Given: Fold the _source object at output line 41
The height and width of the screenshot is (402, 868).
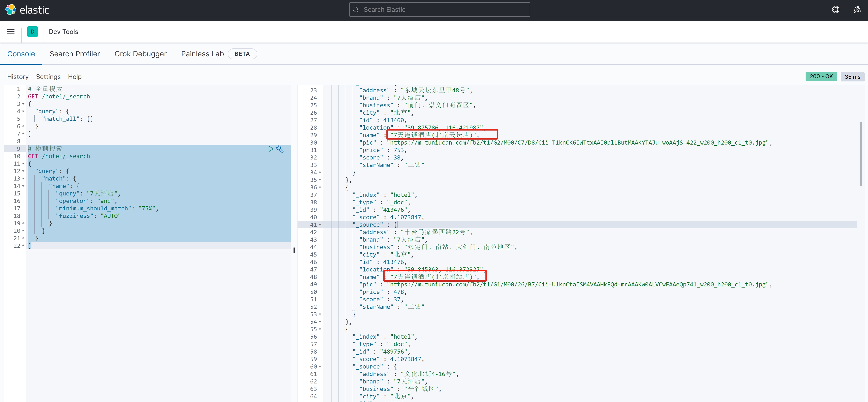Looking at the screenshot, I should [x=320, y=225].
